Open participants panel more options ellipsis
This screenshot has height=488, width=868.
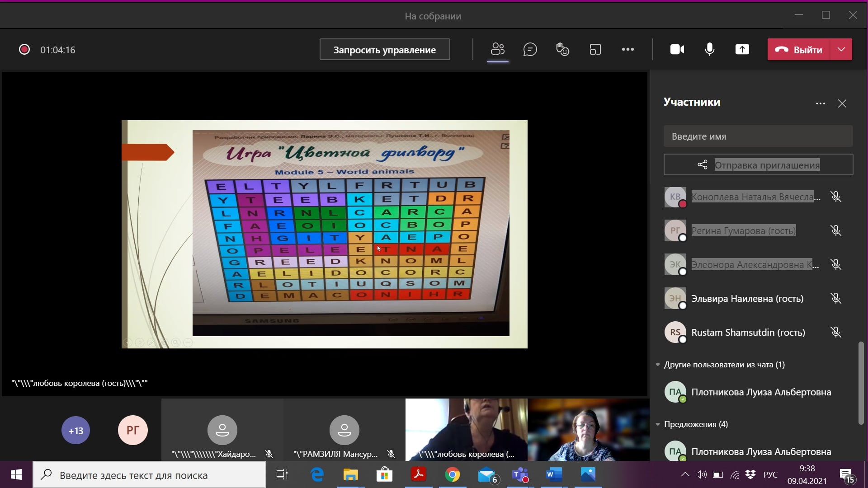tap(820, 103)
